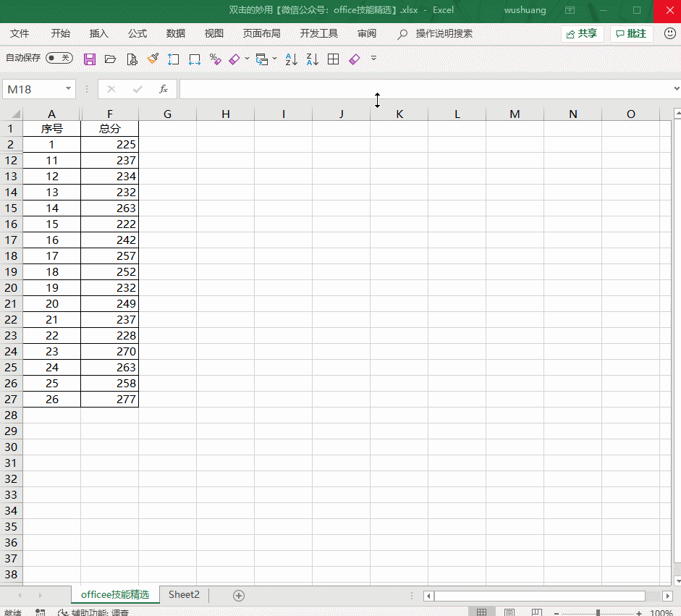Select the cell with value 277

pyautogui.click(x=110, y=400)
